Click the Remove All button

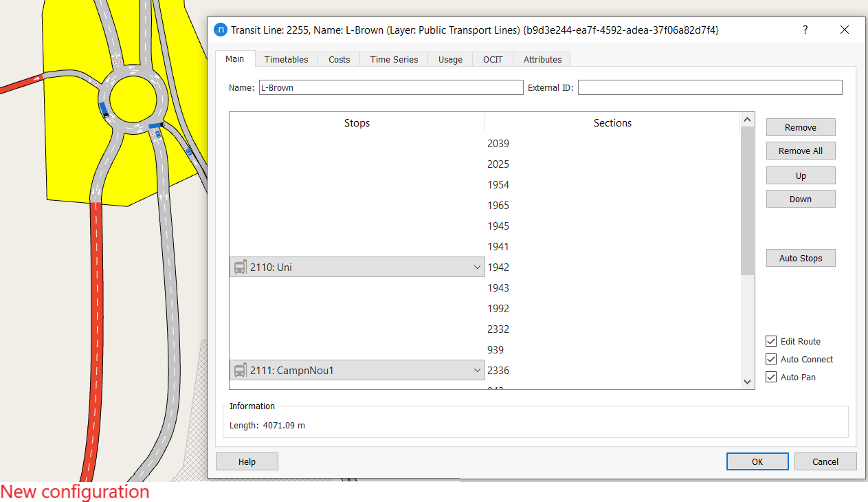point(801,151)
